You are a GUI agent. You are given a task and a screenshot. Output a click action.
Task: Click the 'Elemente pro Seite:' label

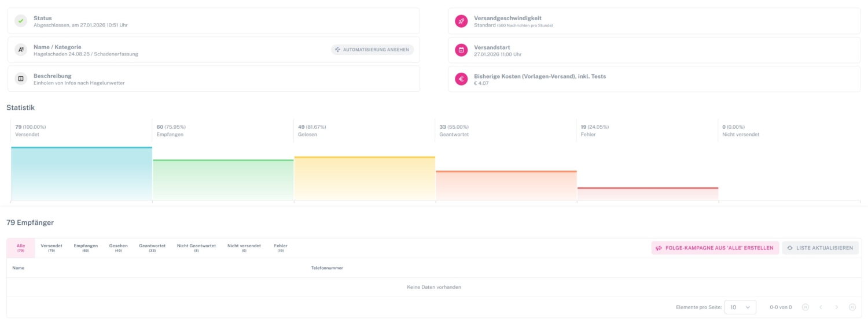[x=699, y=307]
